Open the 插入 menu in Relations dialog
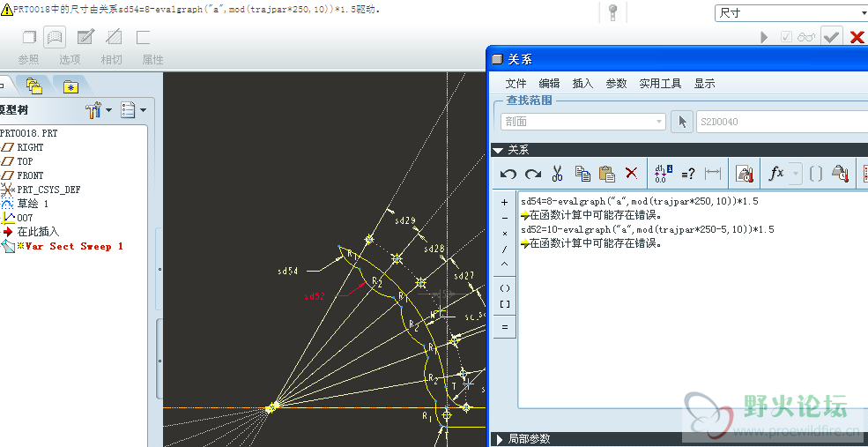This screenshot has width=868, height=447. [x=582, y=83]
